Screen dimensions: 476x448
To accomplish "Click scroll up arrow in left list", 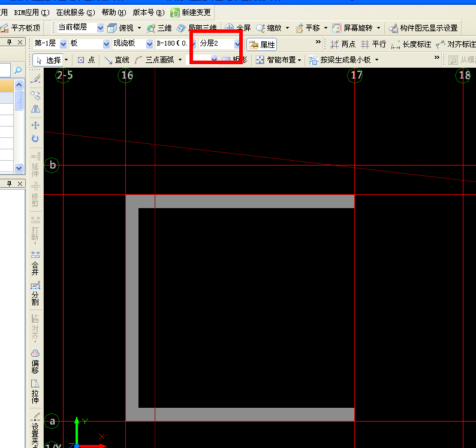I will click(x=19, y=85).
